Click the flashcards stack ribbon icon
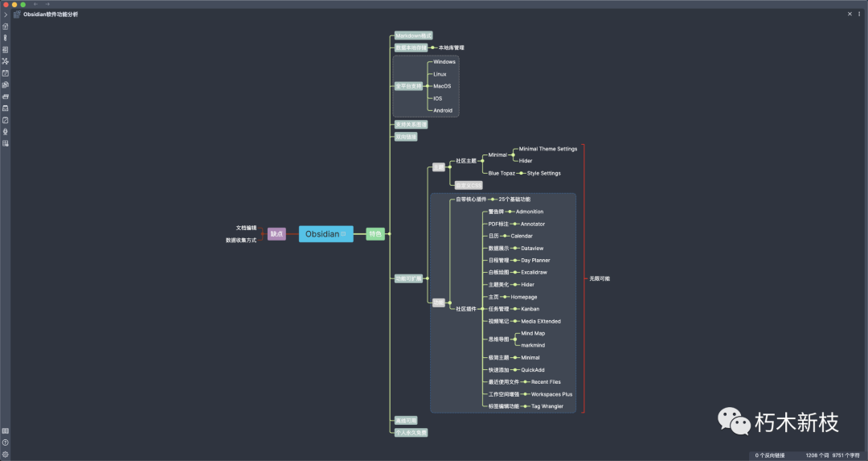 [6, 97]
